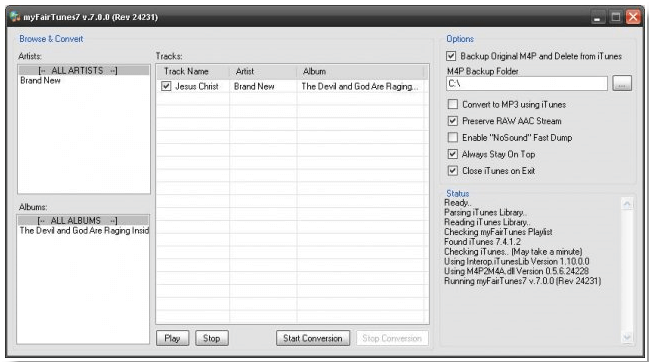
Task: Click the 'Parsing iTunes Library..' status line
Action: coord(485,213)
